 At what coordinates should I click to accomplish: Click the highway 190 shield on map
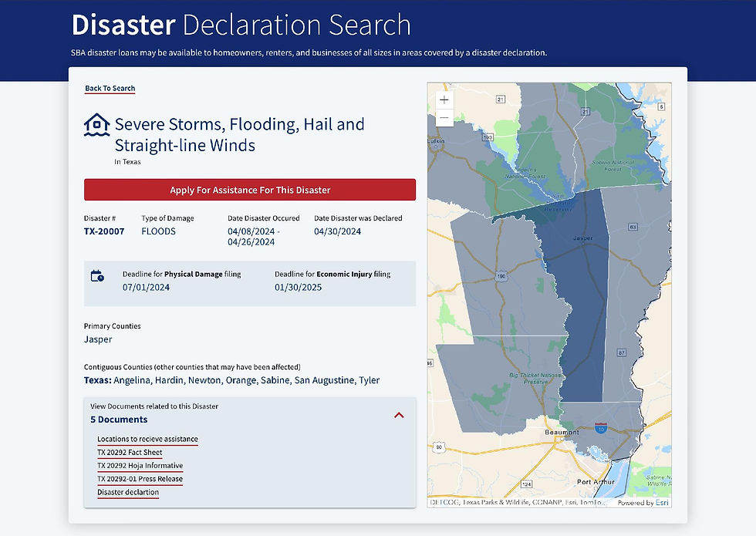[x=501, y=276]
